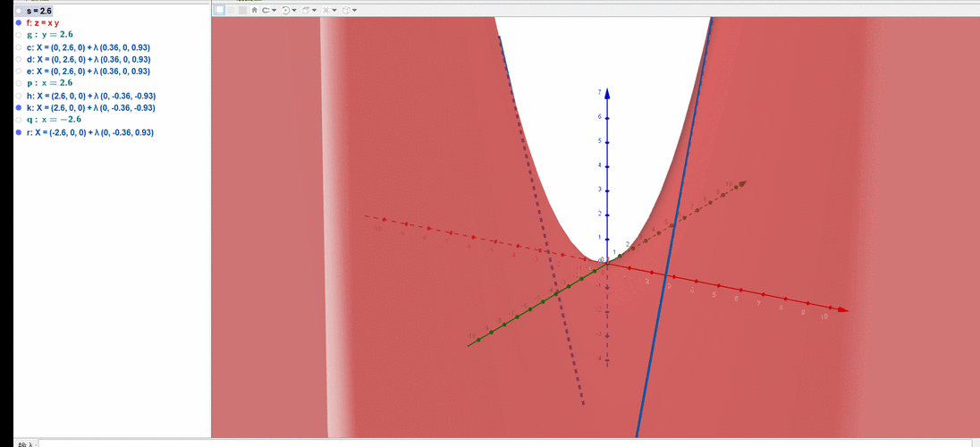The image size is (980, 447).
Task: Toggle the xOy plane display
Action: [x=242, y=11]
